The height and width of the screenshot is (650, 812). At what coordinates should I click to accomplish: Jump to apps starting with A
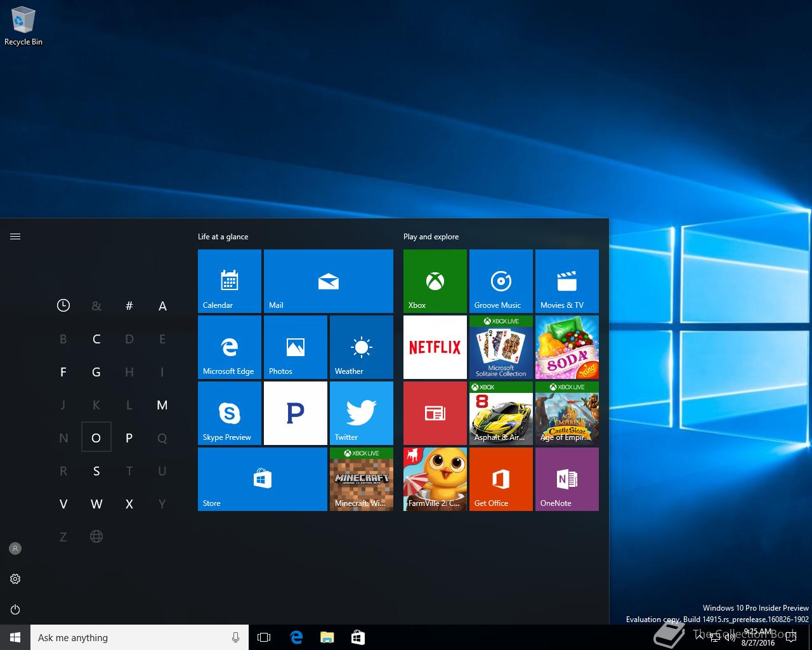(162, 306)
